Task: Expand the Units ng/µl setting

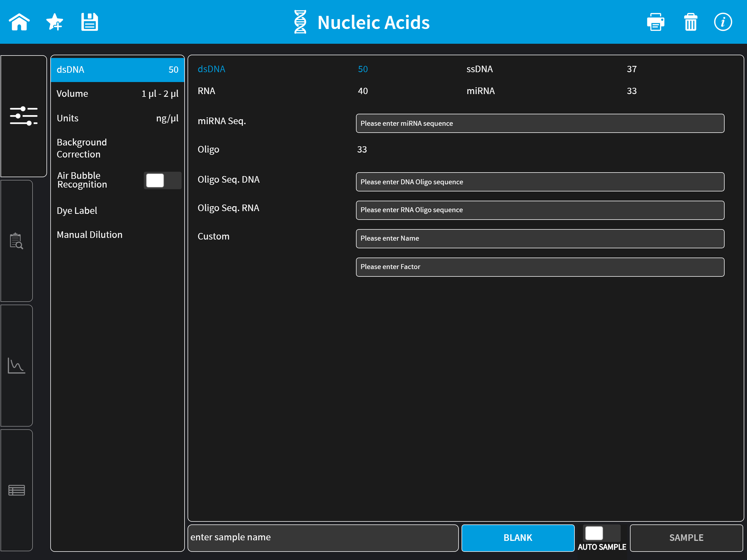Action: point(118,118)
